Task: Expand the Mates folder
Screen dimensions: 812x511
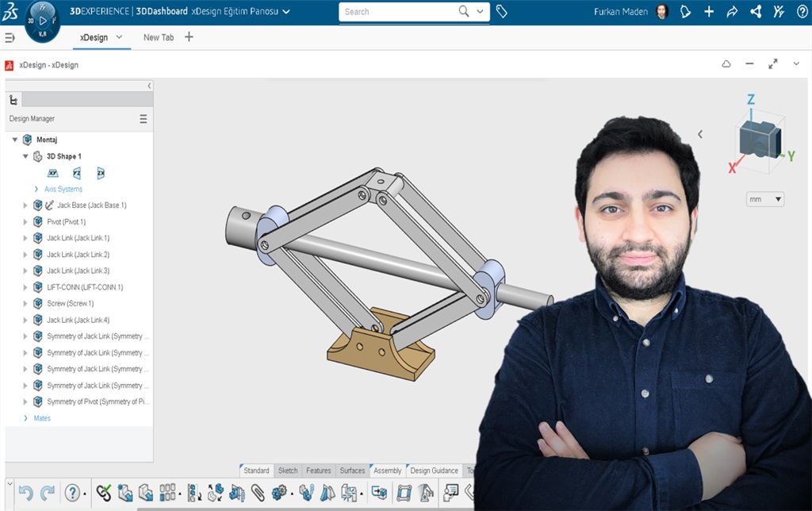Action: coord(25,418)
